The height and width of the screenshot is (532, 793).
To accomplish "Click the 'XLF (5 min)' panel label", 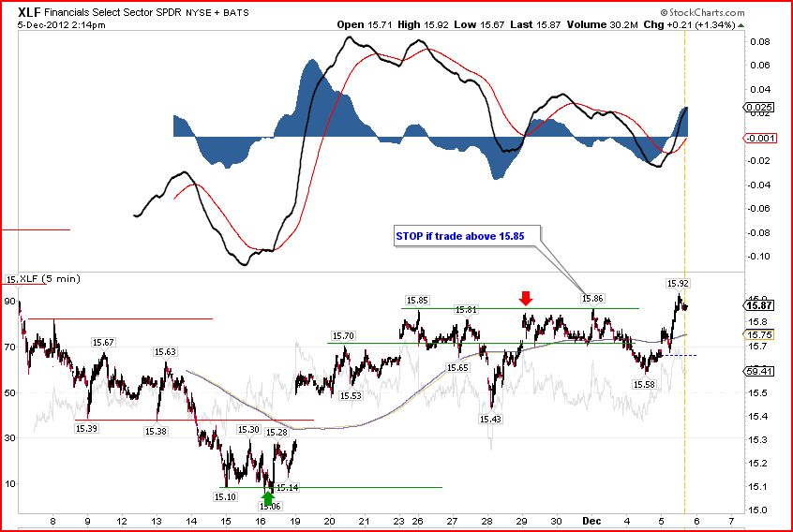I will pos(50,278).
